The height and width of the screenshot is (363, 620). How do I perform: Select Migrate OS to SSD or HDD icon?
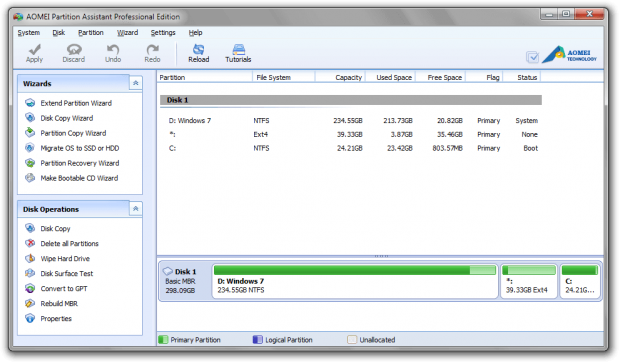30,148
